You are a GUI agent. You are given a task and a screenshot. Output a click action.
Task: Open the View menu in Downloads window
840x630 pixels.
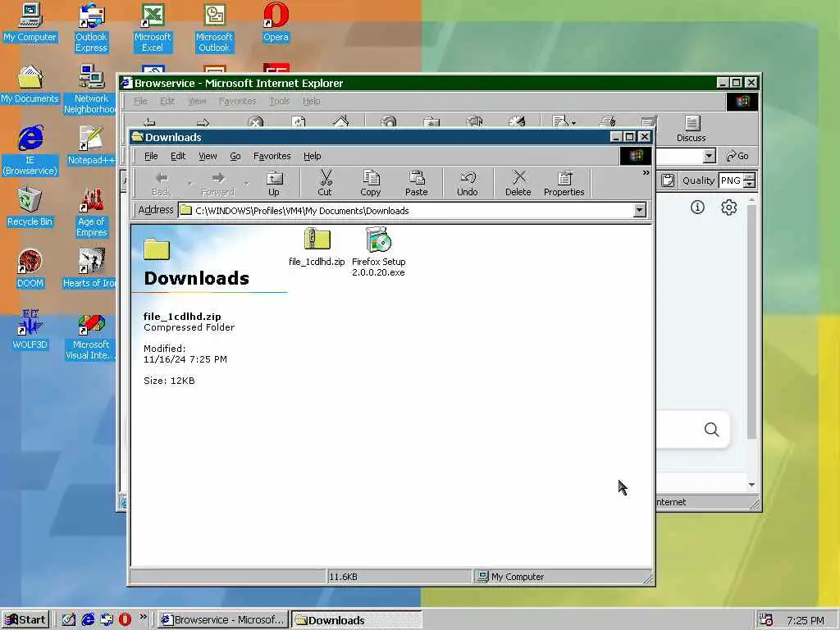pyautogui.click(x=208, y=156)
